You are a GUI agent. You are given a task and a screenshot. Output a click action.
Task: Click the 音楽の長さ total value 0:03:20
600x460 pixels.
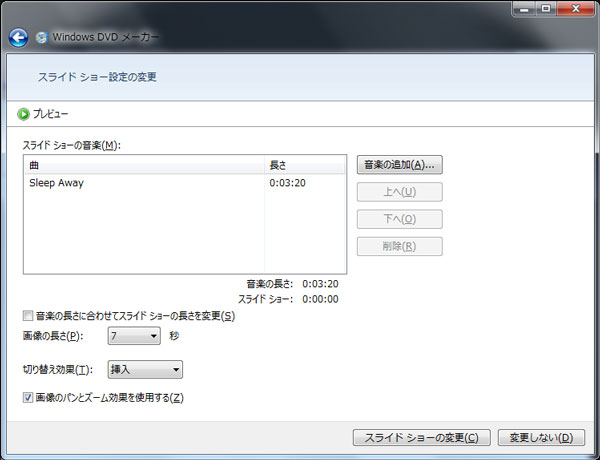(320, 284)
